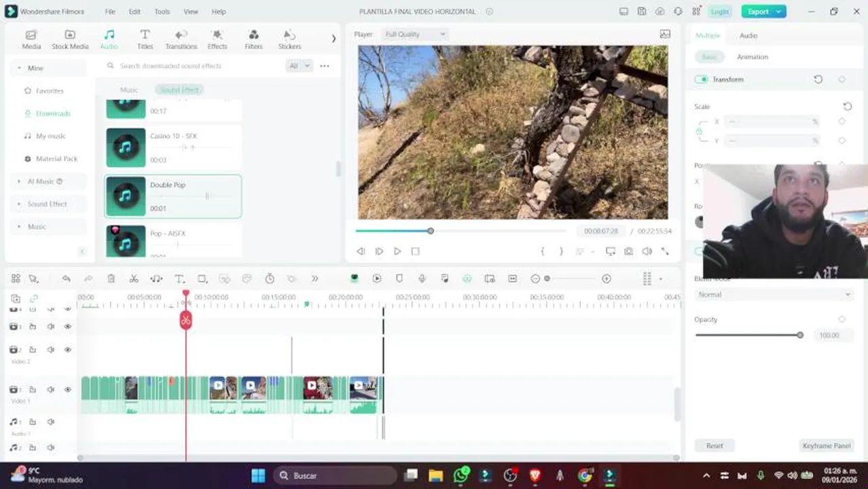Select the Casino 10 - SFX thumbnail
This screenshot has width=868, height=489.
(x=126, y=147)
